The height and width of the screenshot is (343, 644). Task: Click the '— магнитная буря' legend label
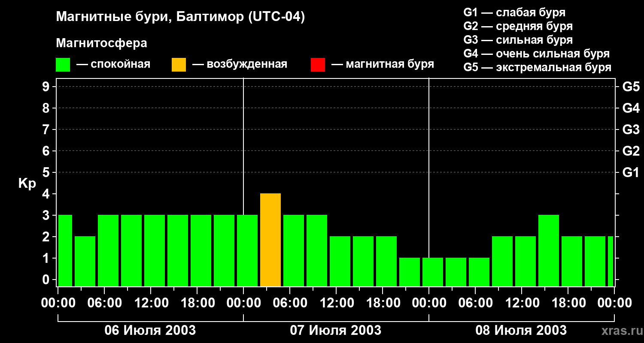tap(383, 64)
